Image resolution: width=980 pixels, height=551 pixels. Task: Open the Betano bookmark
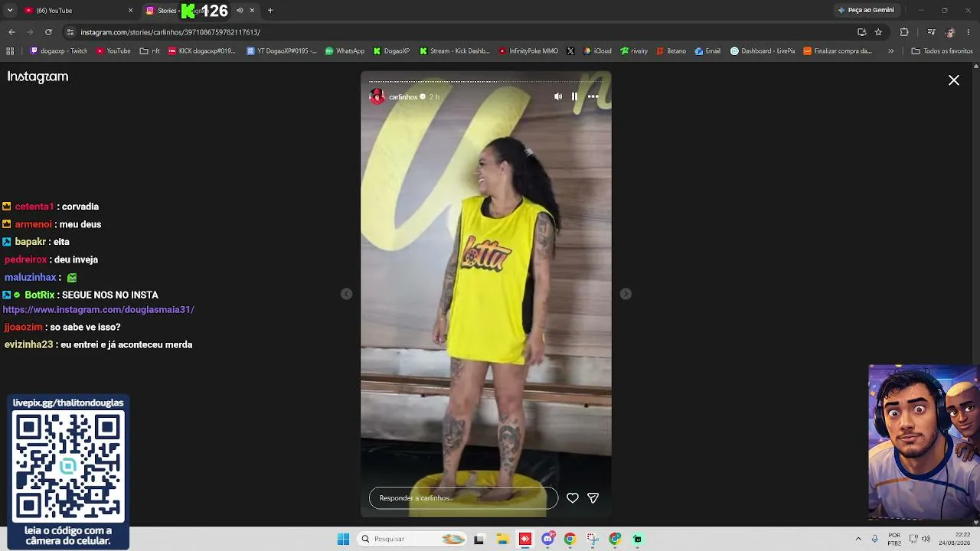pyautogui.click(x=671, y=51)
